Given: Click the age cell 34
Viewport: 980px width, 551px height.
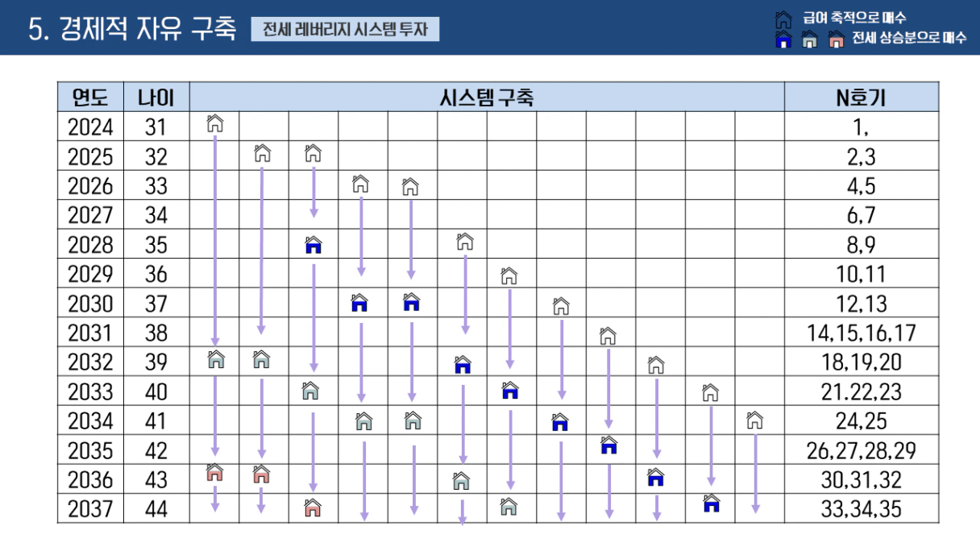Looking at the screenshot, I should (x=156, y=215).
